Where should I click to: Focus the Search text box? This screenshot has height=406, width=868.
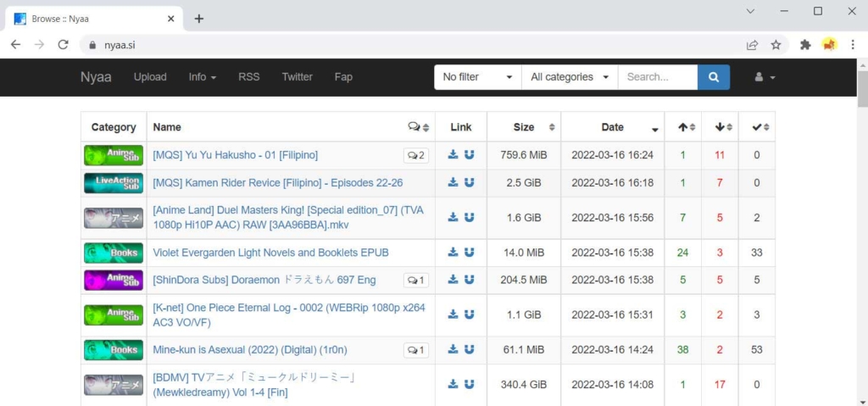pyautogui.click(x=658, y=77)
